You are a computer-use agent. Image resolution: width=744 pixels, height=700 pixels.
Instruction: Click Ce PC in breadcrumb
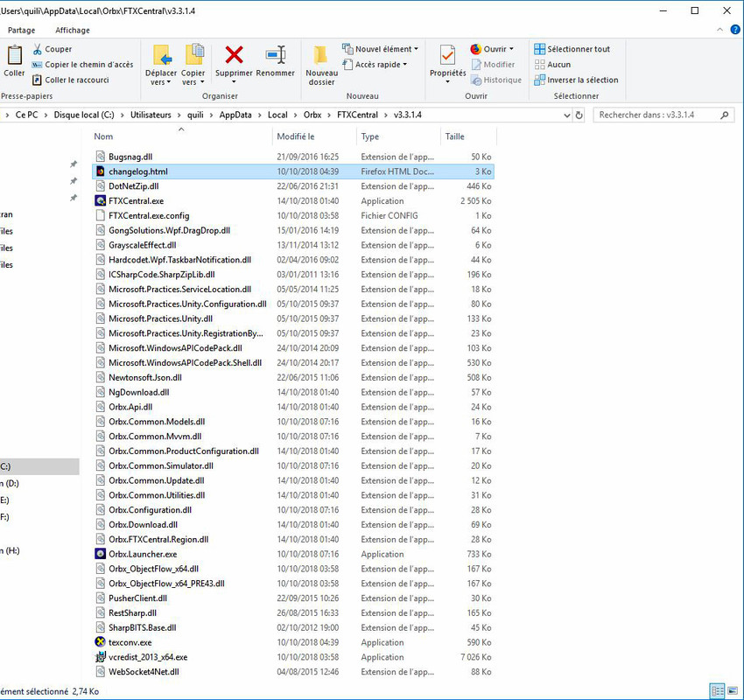point(26,115)
